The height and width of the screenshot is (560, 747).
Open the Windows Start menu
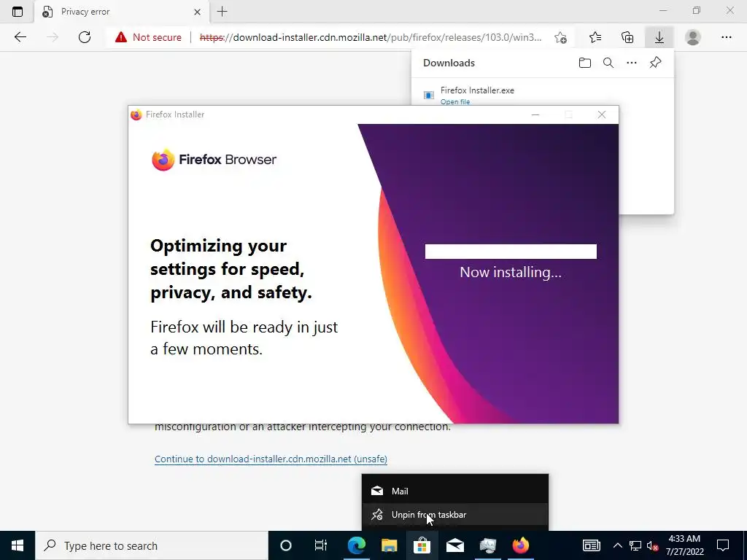[18, 545]
